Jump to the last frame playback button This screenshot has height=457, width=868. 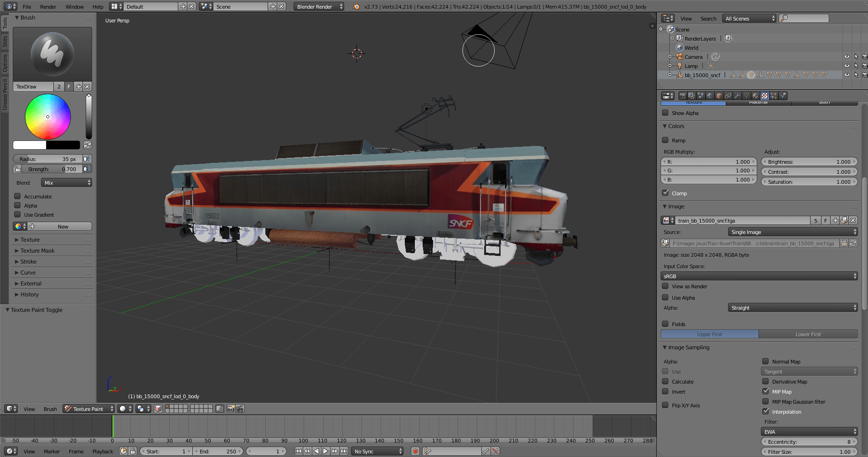pos(344,451)
